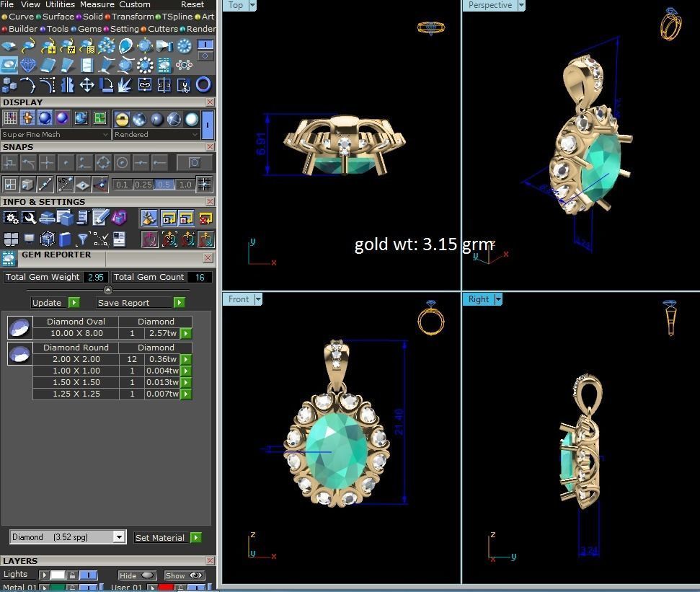Open the Gem Reporter tool in gem toolbar
The width and height of the screenshot is (700, 592).
pyautogui.click(x=164, y=66)
